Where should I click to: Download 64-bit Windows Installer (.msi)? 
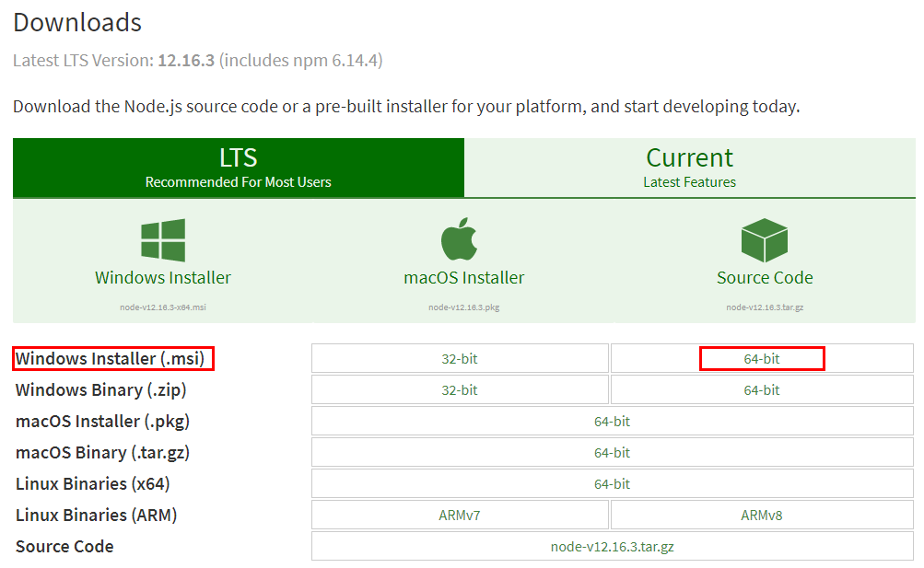(762, 358)
